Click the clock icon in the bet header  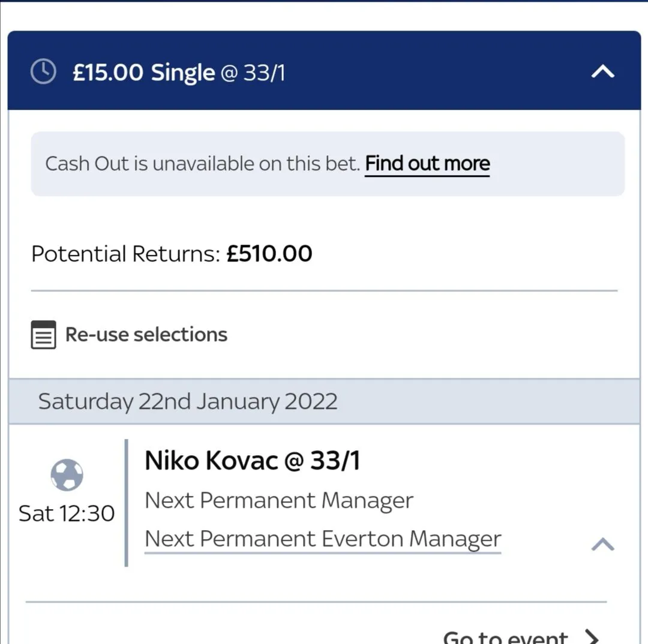click(43, 72)
